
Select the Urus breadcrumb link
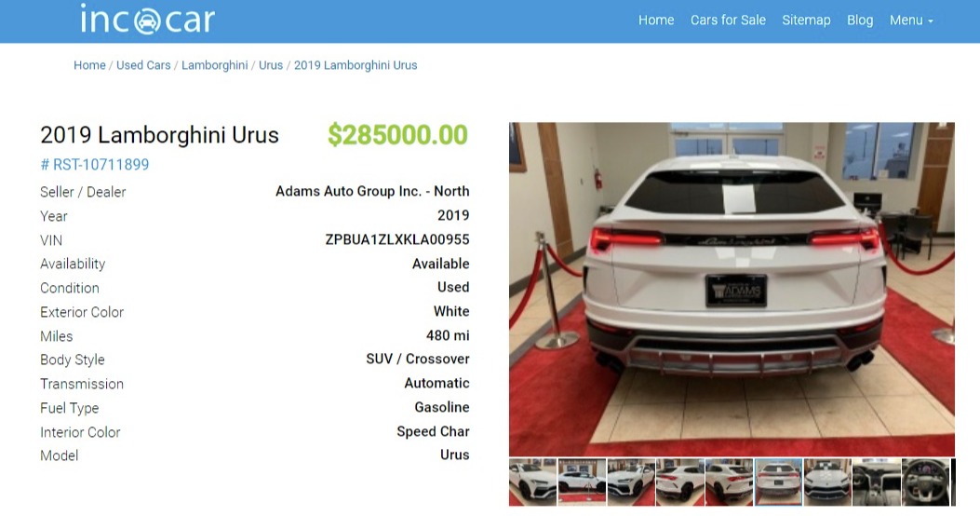pyautogui.click(x=271, y=65)
